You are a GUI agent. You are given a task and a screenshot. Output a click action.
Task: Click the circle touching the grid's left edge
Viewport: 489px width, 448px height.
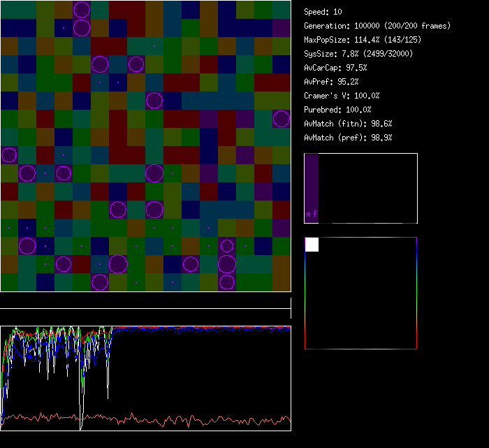9,155
